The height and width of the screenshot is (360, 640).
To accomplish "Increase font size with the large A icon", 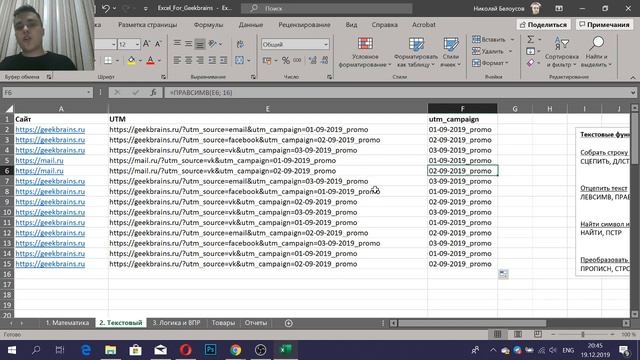I will tap(147, 44).
